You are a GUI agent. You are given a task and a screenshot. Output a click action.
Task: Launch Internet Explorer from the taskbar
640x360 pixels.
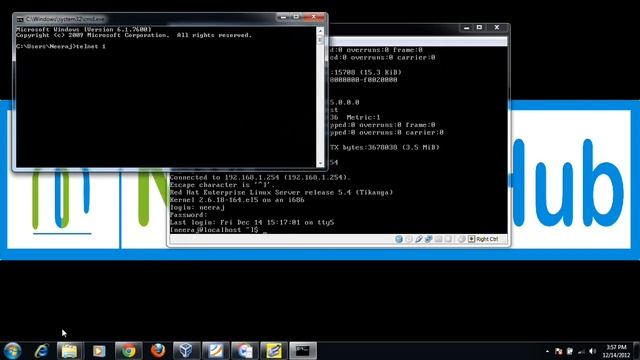point(41,351)
